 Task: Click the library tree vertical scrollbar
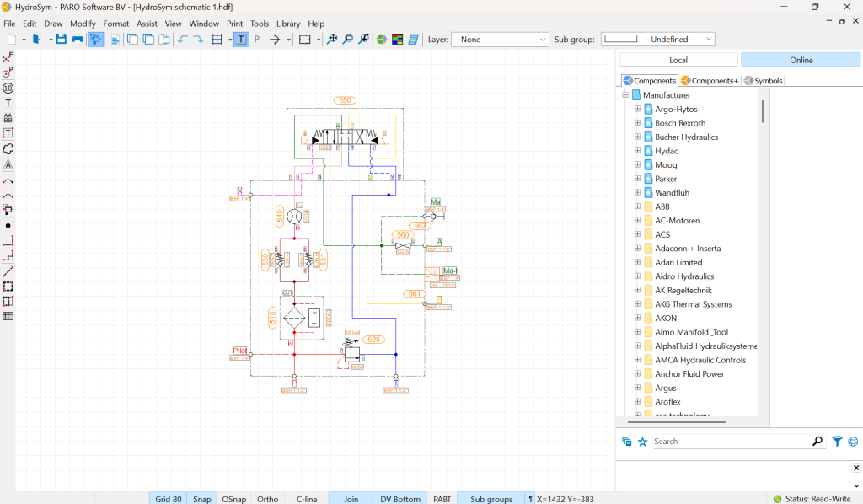point(763,111)
